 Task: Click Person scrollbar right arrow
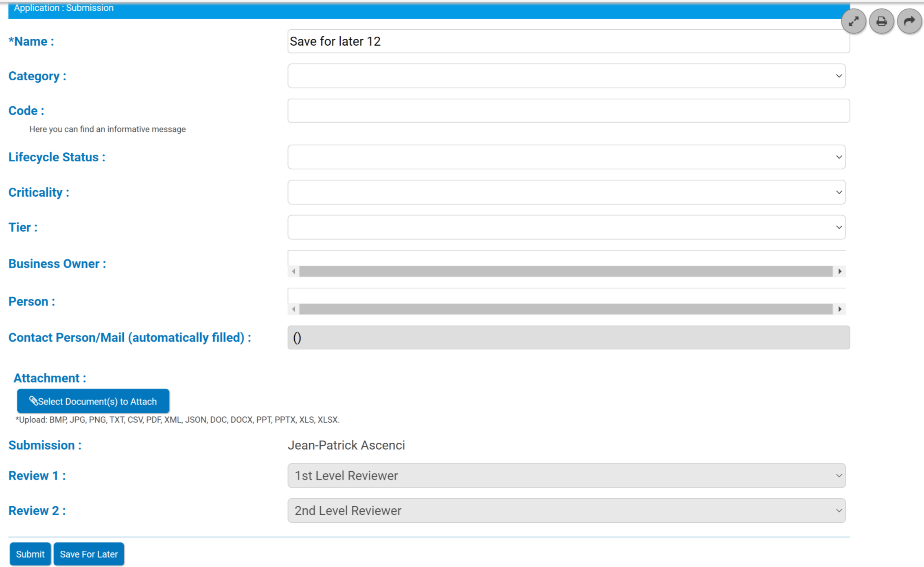tap(840, 309)
